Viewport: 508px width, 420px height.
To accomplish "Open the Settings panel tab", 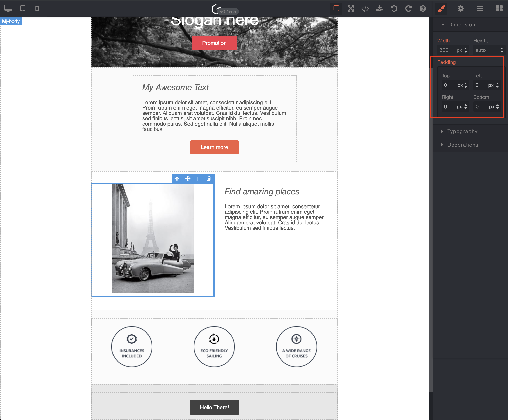I will tap(461, 8).
